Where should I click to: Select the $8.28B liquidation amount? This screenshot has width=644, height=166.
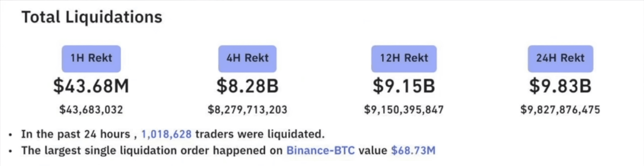point(247,86)
